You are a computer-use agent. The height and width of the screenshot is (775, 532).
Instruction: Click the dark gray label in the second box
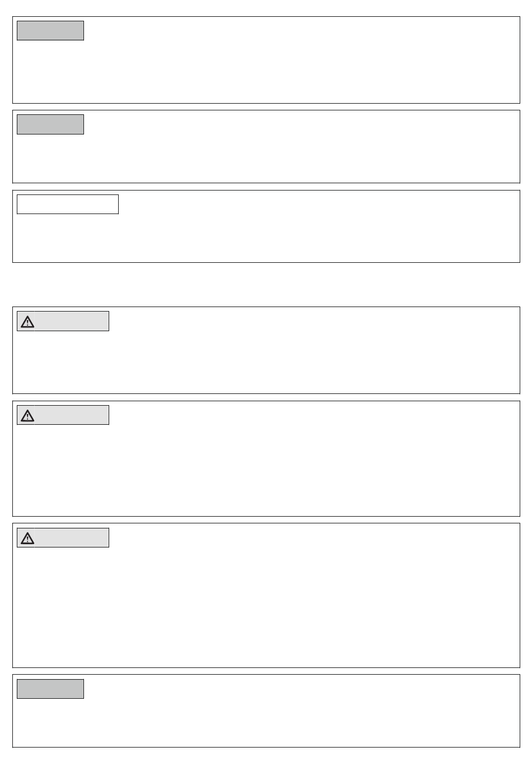coord(50,124)
